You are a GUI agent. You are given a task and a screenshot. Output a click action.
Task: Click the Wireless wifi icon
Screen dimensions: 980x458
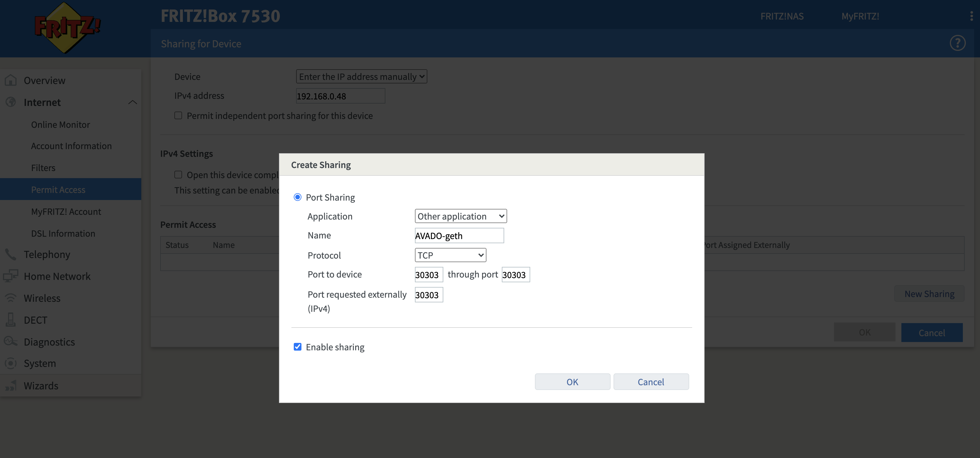pyautogui.click(x=11, y=298)
